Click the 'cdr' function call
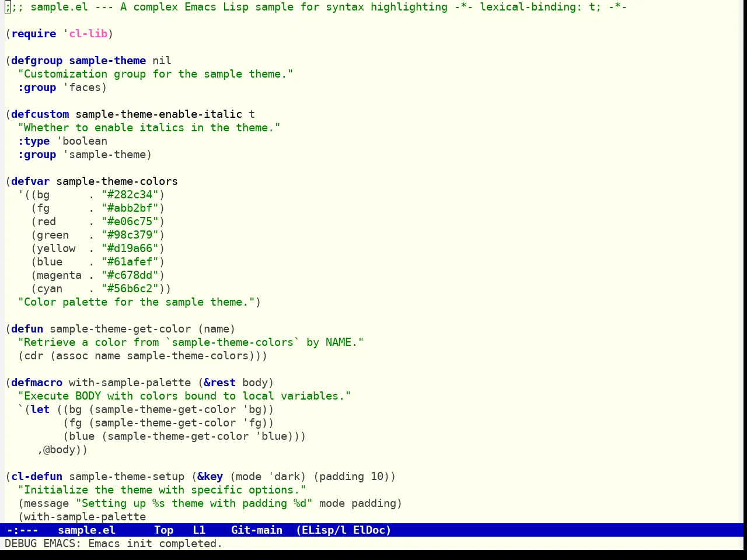 [x=33, y=356]
